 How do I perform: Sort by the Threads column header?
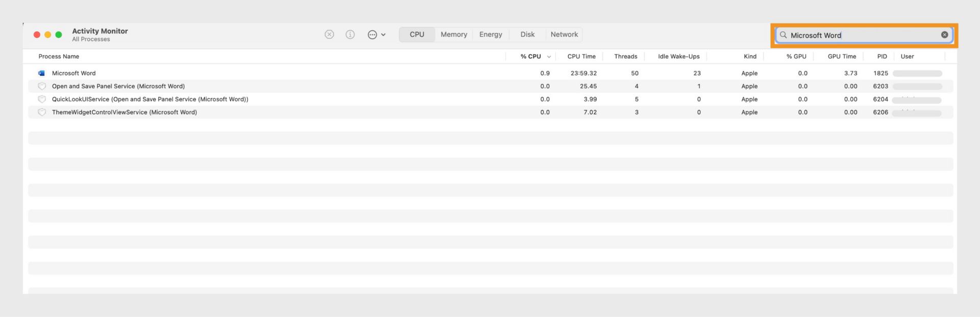click(x=625, y=56)
